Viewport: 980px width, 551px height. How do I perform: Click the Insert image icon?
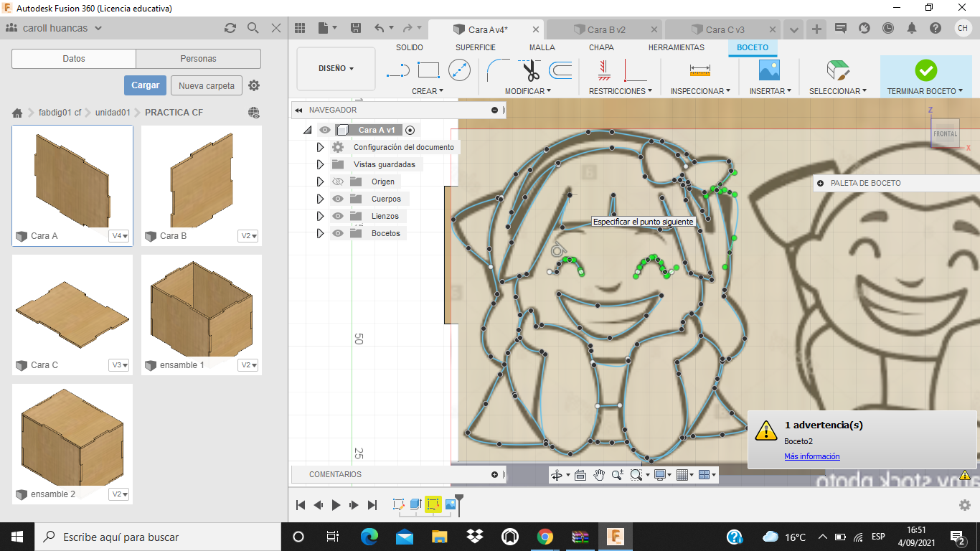click(x=769, y=70)
